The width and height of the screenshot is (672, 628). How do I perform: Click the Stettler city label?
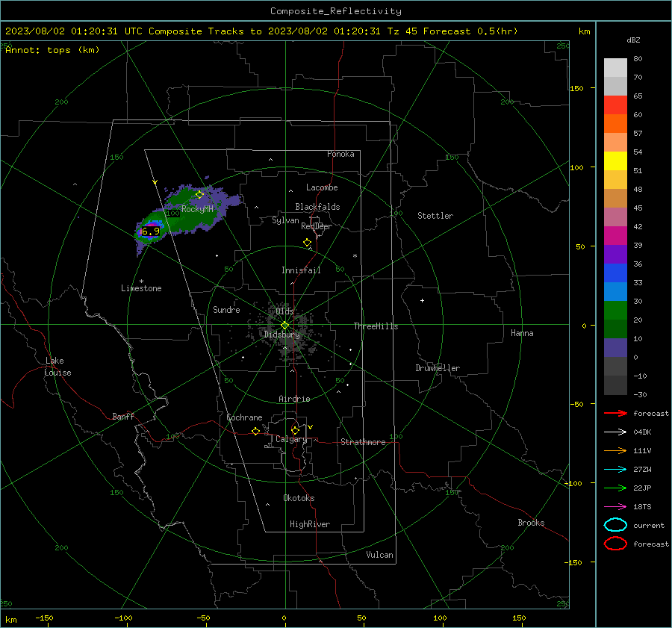(435, 216)
